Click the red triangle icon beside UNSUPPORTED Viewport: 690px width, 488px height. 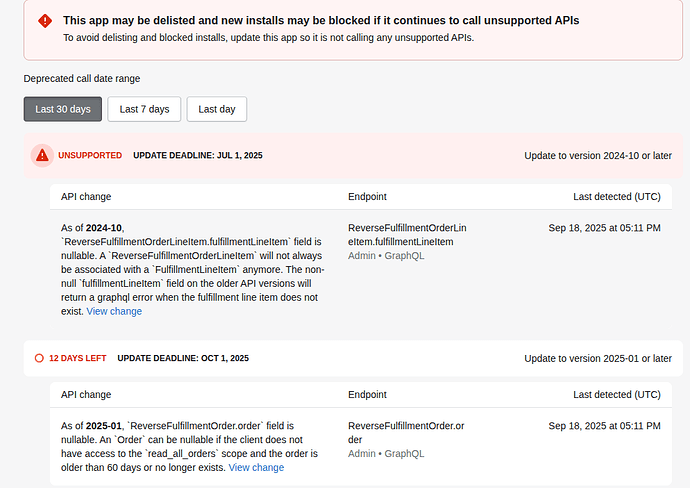point(42,155)
